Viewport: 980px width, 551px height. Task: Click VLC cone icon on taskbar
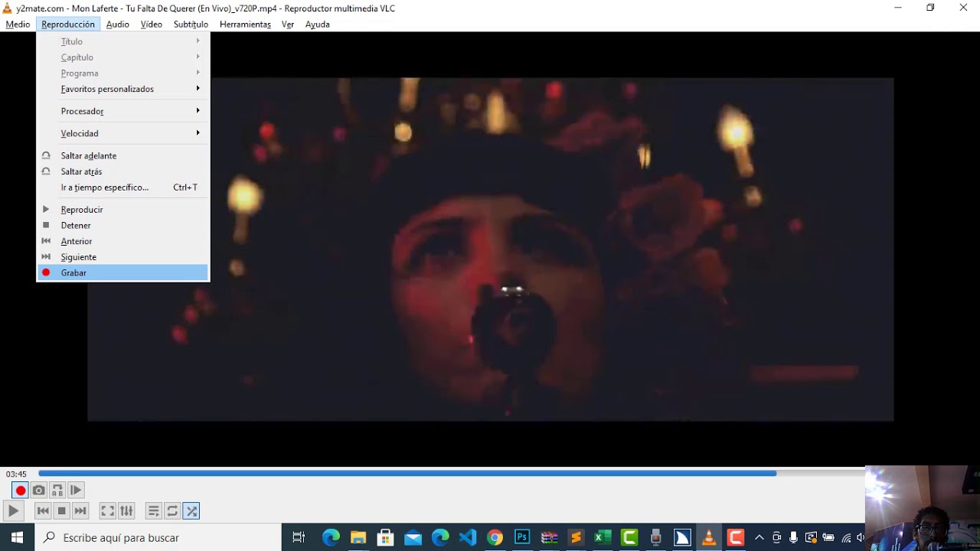tap(709, 537)
